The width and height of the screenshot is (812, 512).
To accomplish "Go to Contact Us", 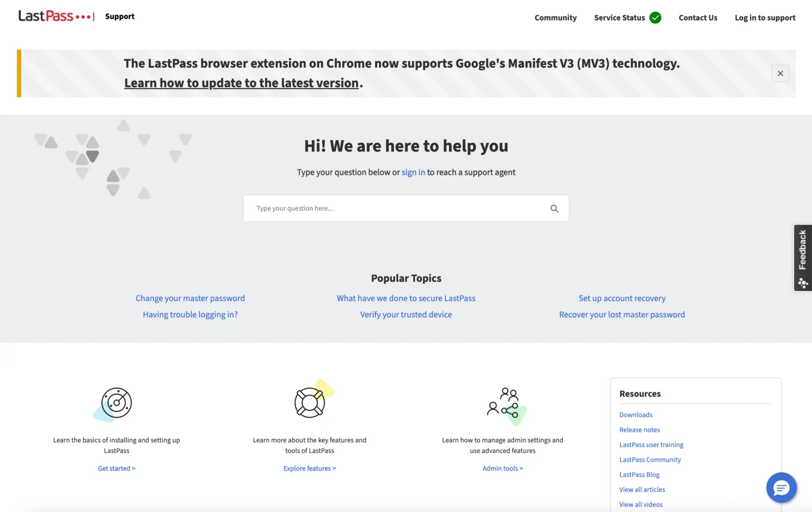I will click(x=698, y=18).
